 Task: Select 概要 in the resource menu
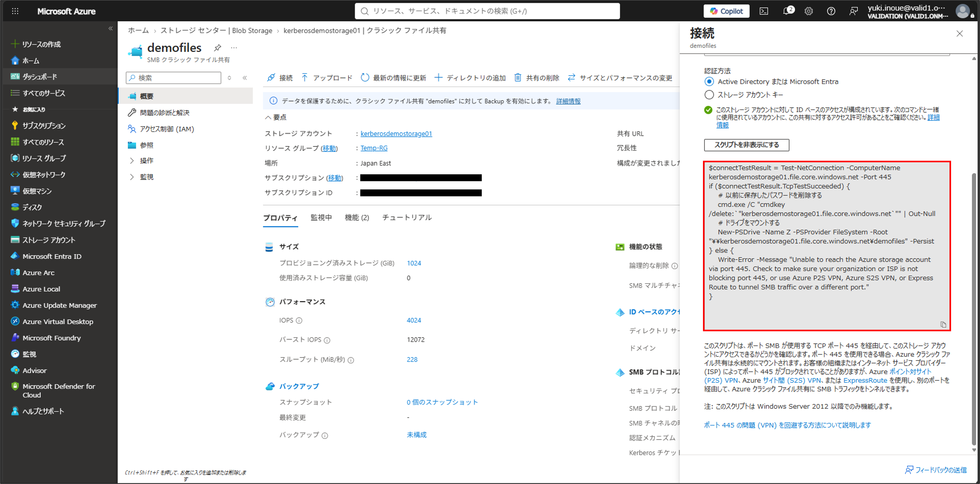[185, 96]
